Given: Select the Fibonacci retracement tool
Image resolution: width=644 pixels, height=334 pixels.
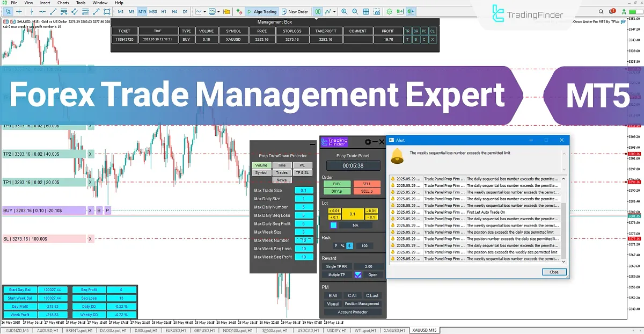Looking at the screenshot, I should tap(85, 11).
